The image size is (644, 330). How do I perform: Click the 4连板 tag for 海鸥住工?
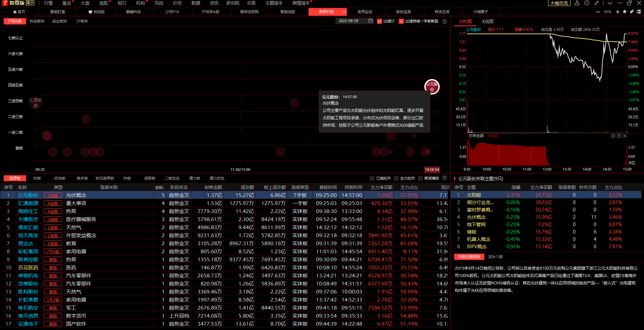pos(53,211)
